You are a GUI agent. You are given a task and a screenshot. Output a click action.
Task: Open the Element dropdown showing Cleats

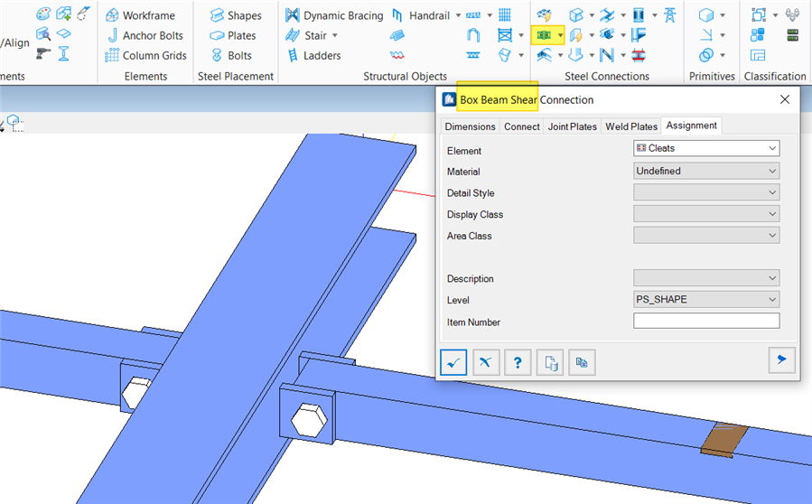[x=706, y=148]
